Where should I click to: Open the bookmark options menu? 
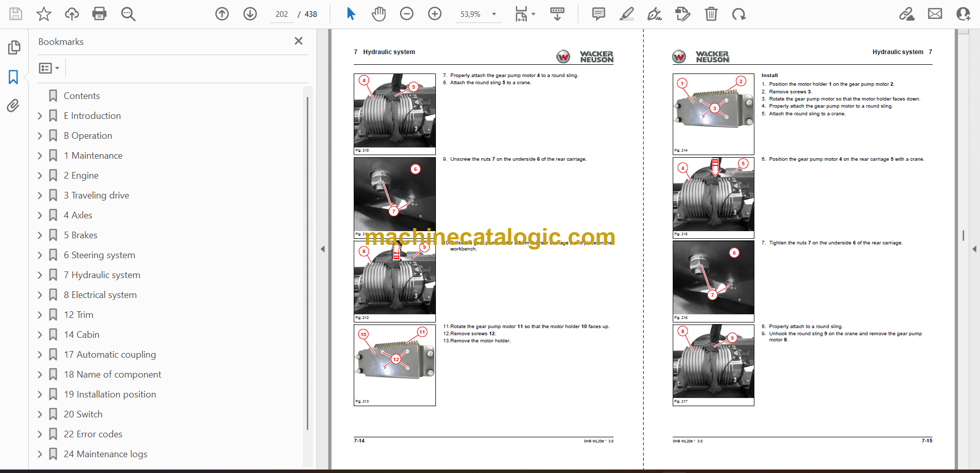pyautogui.click(x=49, y=68)
